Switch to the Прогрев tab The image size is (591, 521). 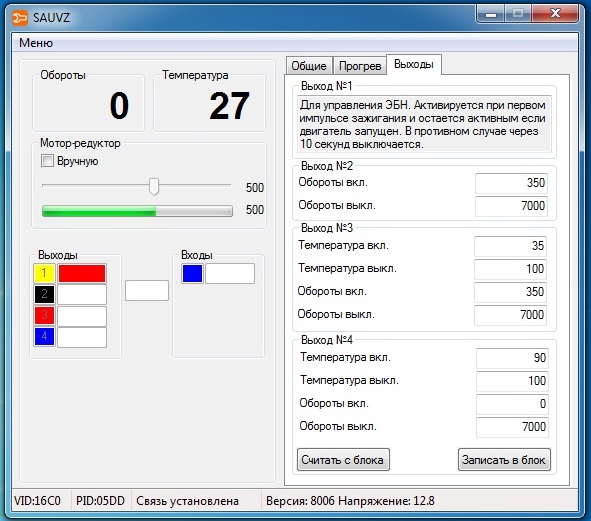[360, 66]
